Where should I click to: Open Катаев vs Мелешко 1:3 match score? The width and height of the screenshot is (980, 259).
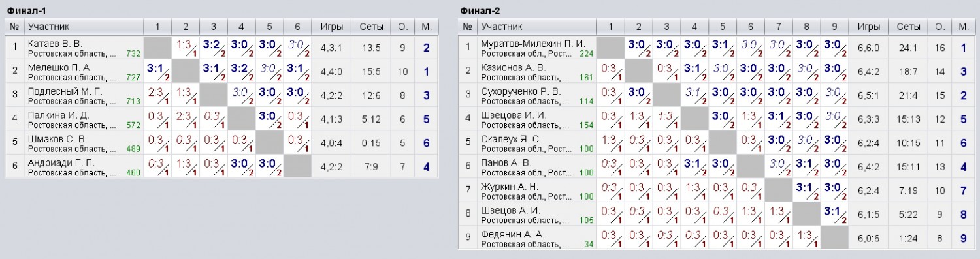click(186, 47)
